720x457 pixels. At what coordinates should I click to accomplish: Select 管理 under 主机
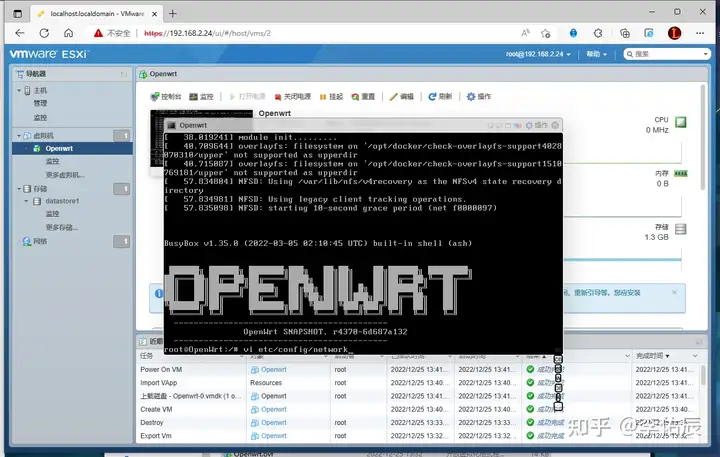tap(40, 103)
